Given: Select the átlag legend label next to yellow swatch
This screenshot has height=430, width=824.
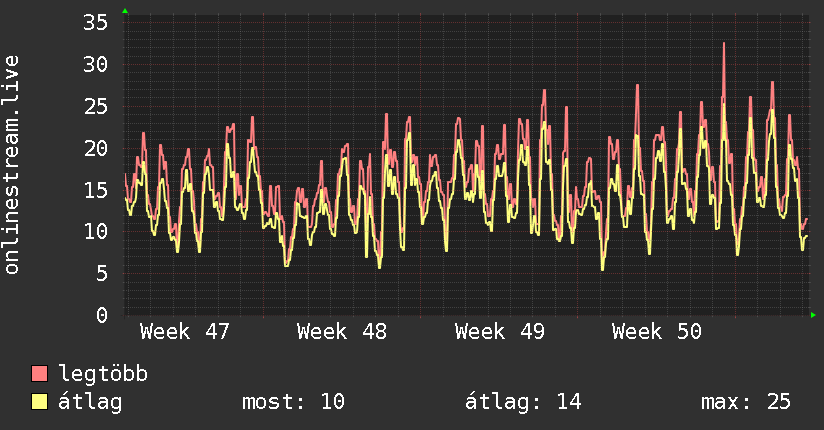Looking at the screenshot, I should click(90, 402).
